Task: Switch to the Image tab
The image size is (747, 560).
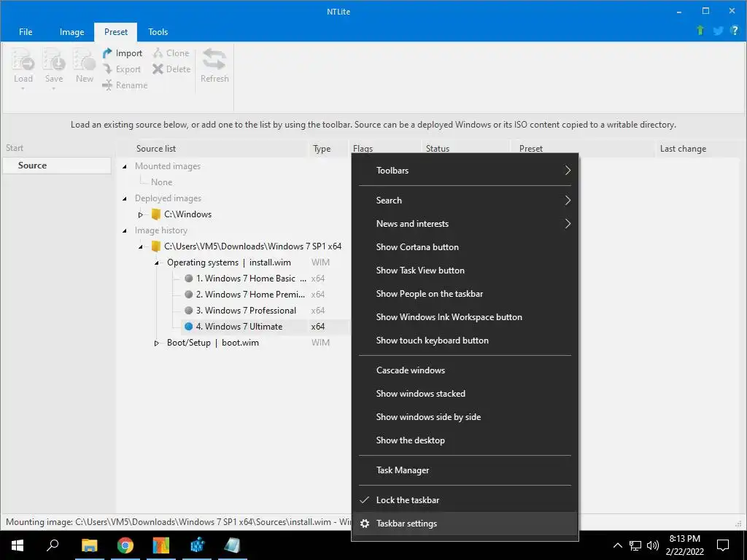Action: pyautogui.click(x=72, y=32)
